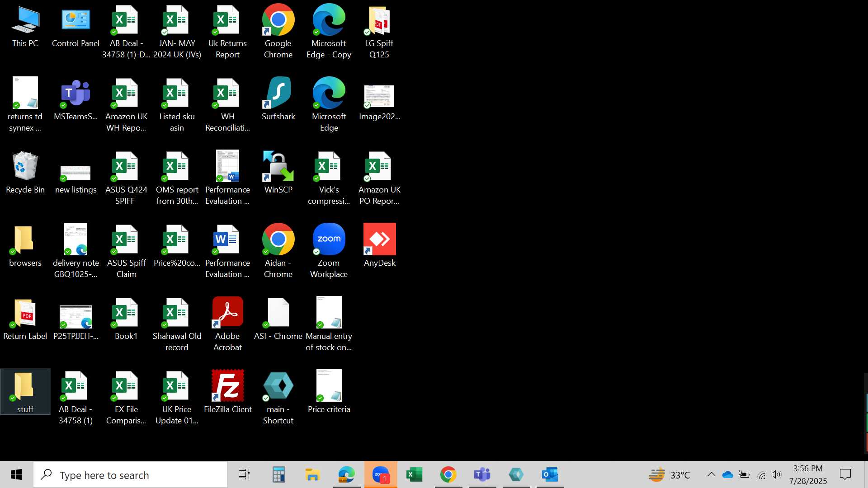Select the Zoom Workplace icon
868x488 pixels.
[329, 251]
